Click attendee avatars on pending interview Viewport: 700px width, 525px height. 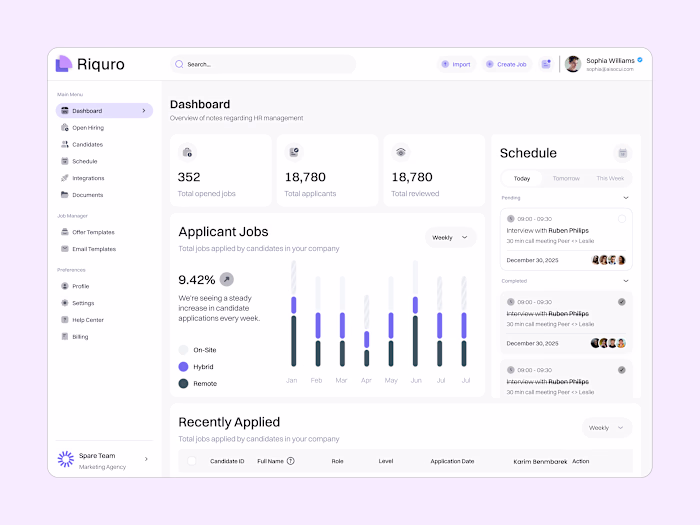click(x=608, y=260)
